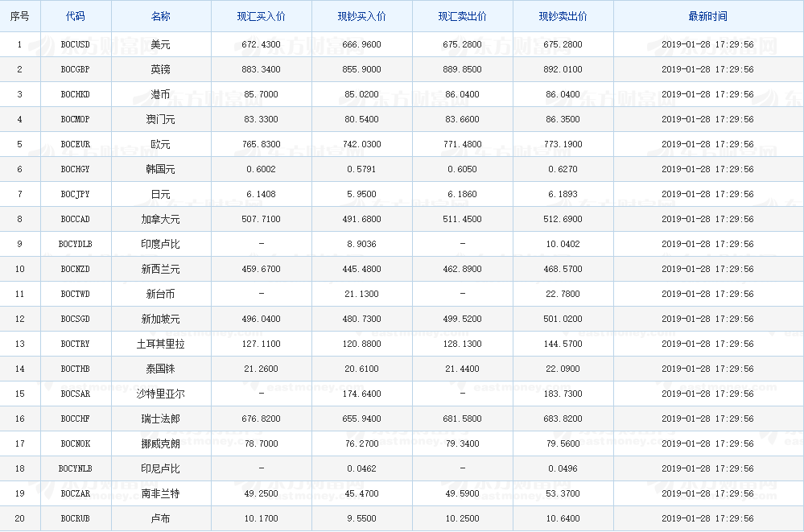Select the BOCNZD code cell
The image size is (804, 532).
click(76, 270)
